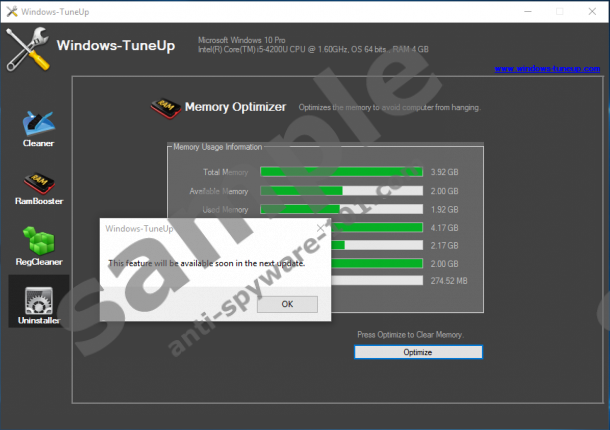
Task: Click the 274.52 MB memory bar
Action: [x=380, y=282]
